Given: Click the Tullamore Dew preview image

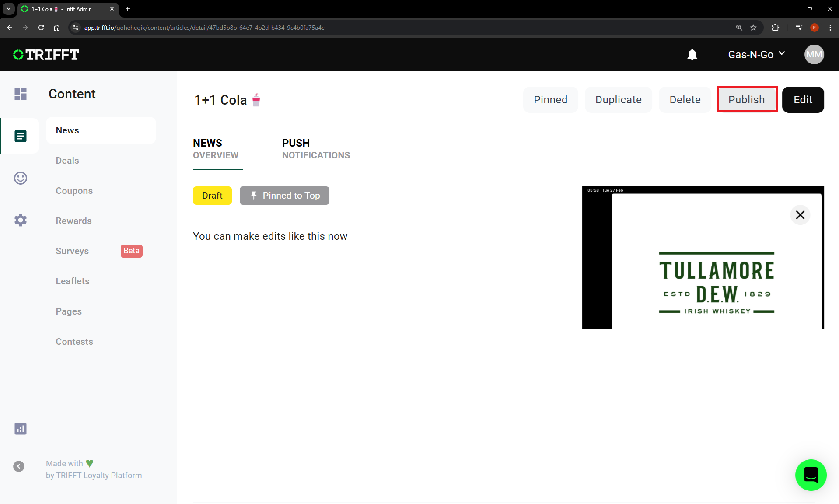Looking at the screenshot, I should pos(703,258).
